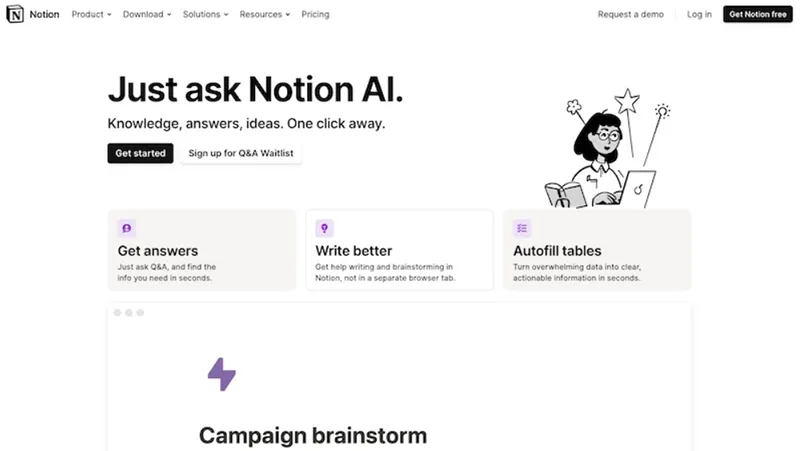Expand the Solutions dropdown
800x451 pixels.
tap(206, 14)
